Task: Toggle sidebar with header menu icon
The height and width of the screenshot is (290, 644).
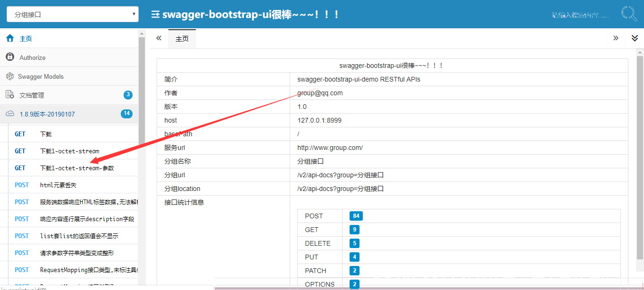Action: (155, 15)
